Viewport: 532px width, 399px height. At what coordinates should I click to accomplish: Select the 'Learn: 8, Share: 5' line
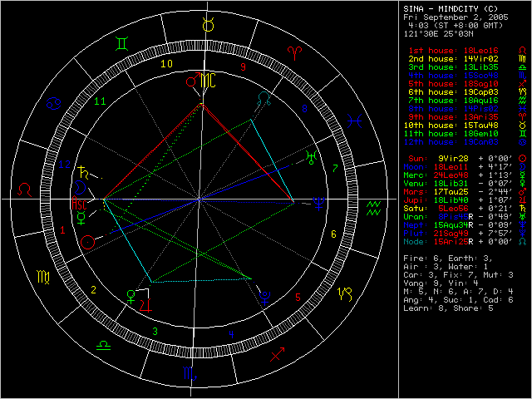448,308
